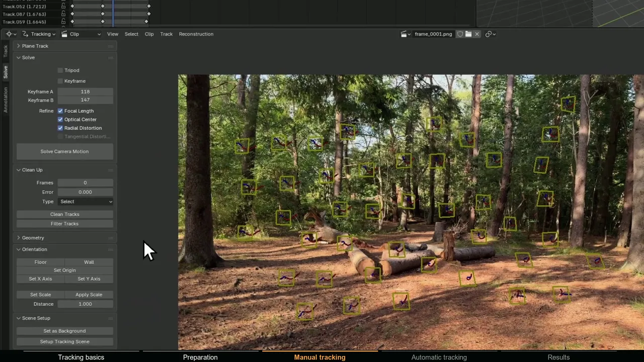Open a clip with the folder icon
This screenshot has width=644, height=362.
coord(468,34)
